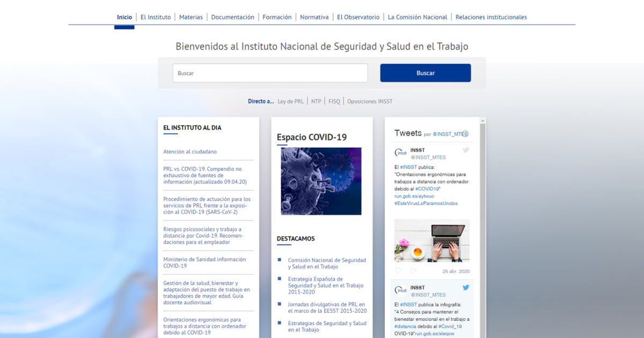
Task: Open Riesgos psicosociales y trabajo a distancia link
Action: tap(202, 236)
